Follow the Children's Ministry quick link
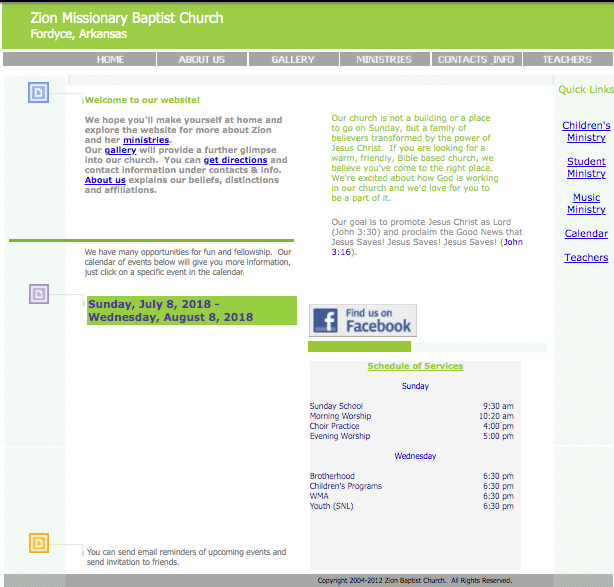The width and height of the screenshot is (614, 587). click(586, 131)
